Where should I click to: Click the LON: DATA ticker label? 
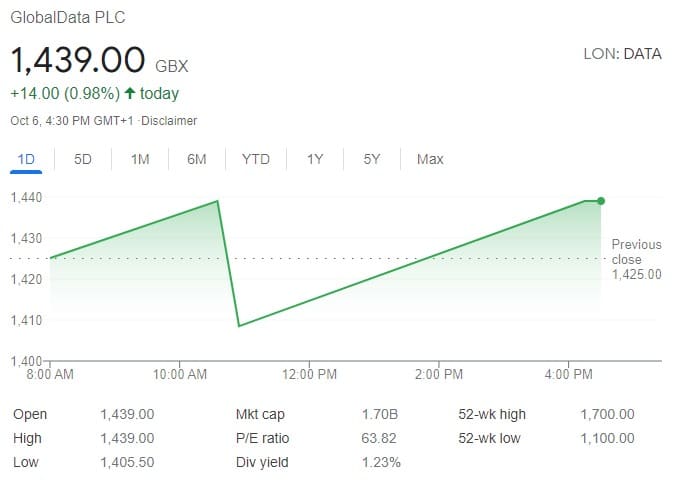coord(622,54)
